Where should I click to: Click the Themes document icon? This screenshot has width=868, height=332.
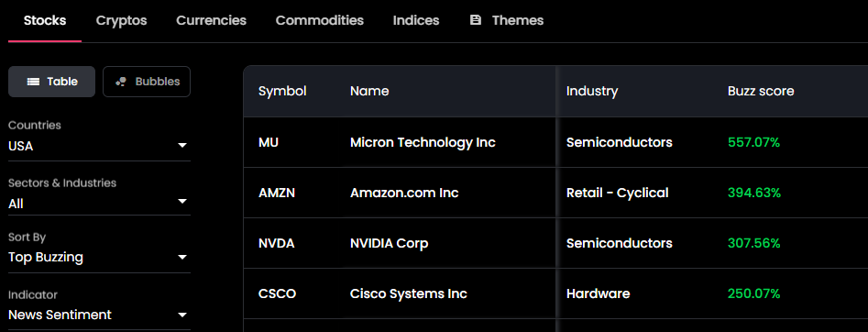tap(475, 20)
